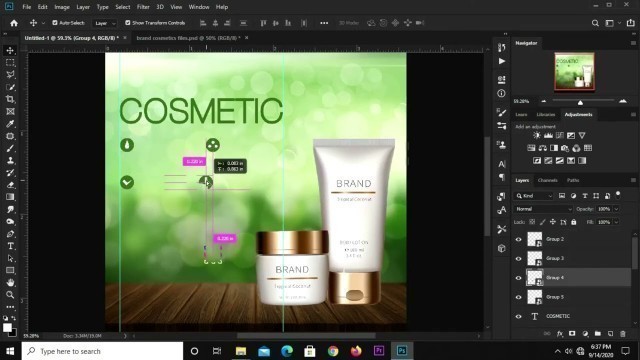Open the Filter menu

click(143, 7)
